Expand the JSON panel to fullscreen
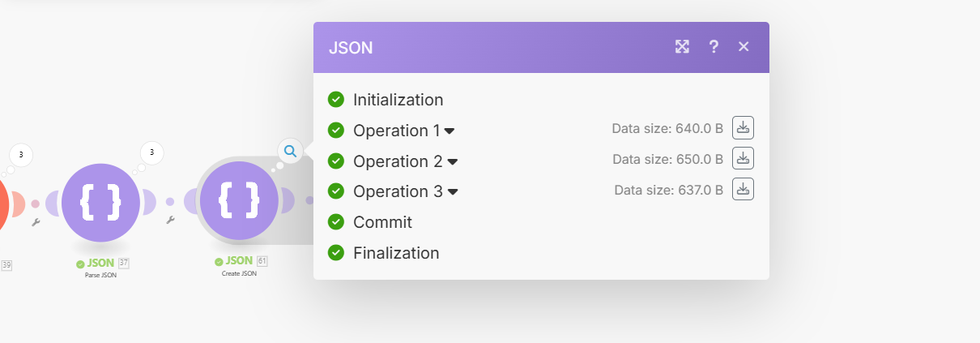 click(x=682, y=47)
